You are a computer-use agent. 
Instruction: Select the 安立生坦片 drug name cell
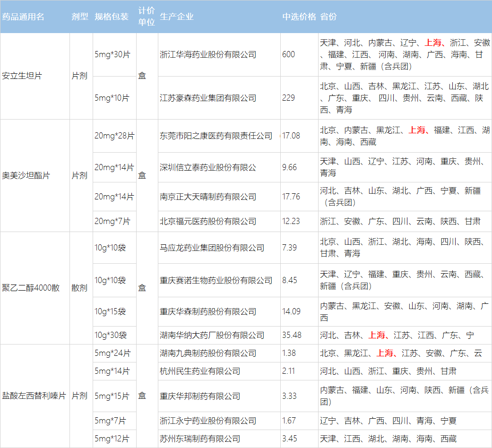(x=22, y=76)
